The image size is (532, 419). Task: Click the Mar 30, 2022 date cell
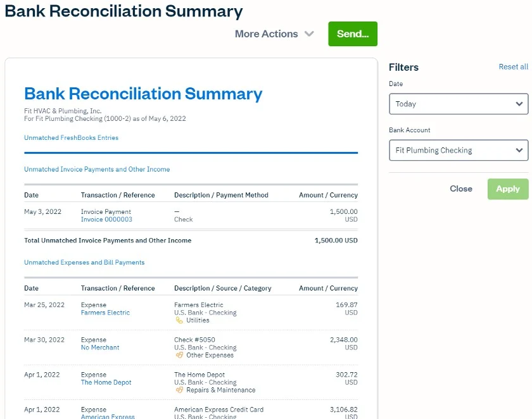point(44,340)
